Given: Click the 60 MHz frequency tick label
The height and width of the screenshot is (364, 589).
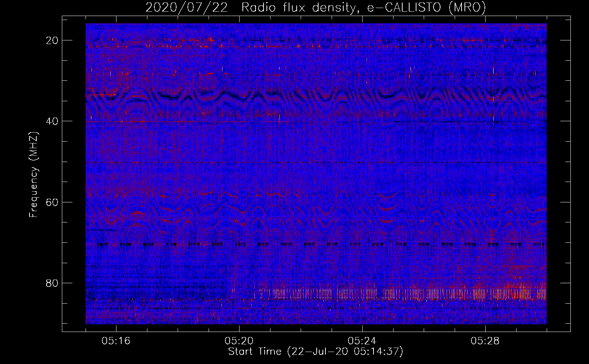Looking at the screenshot, I should (x=52, y=202).
